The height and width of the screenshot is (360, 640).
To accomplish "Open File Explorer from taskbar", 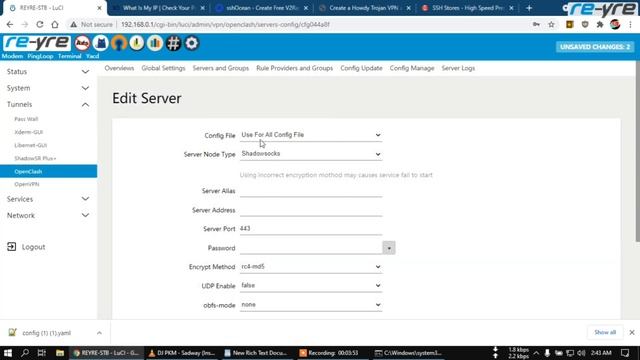I will tap(60, 353).
